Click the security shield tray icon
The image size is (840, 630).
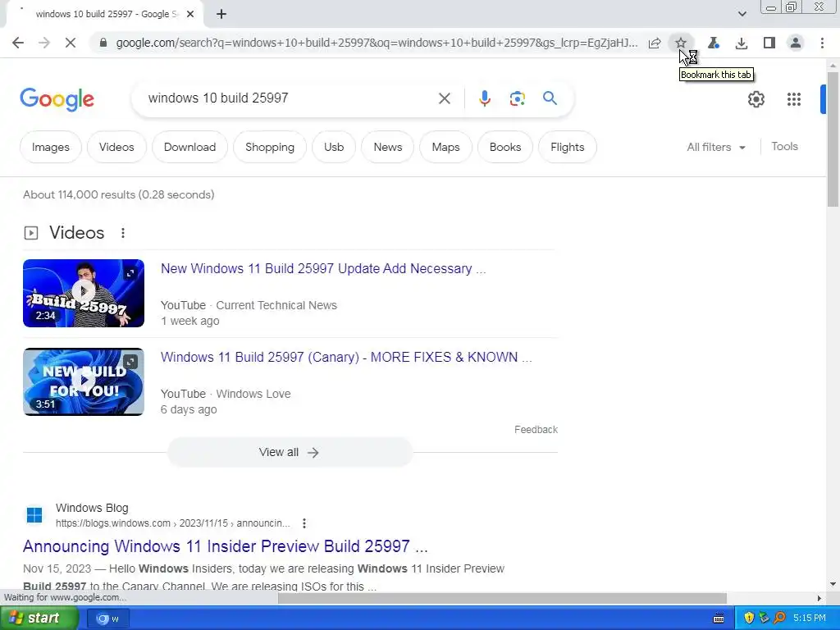point(749,619)
